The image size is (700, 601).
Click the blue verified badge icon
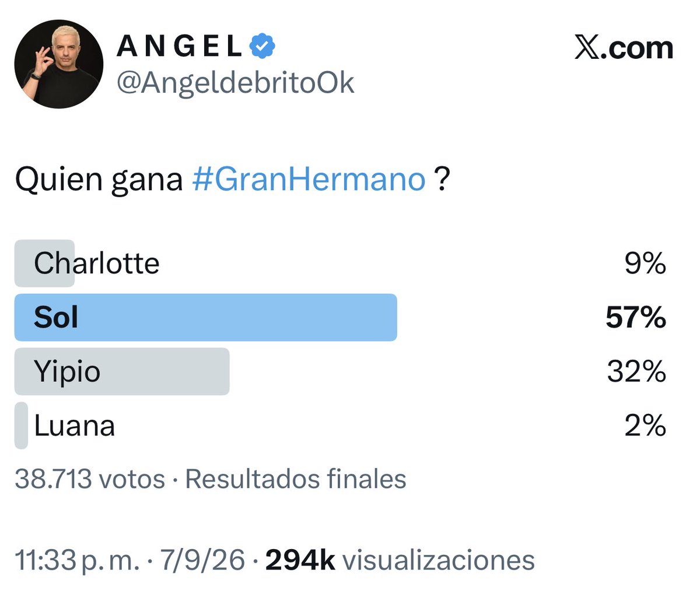pos(262,46)
